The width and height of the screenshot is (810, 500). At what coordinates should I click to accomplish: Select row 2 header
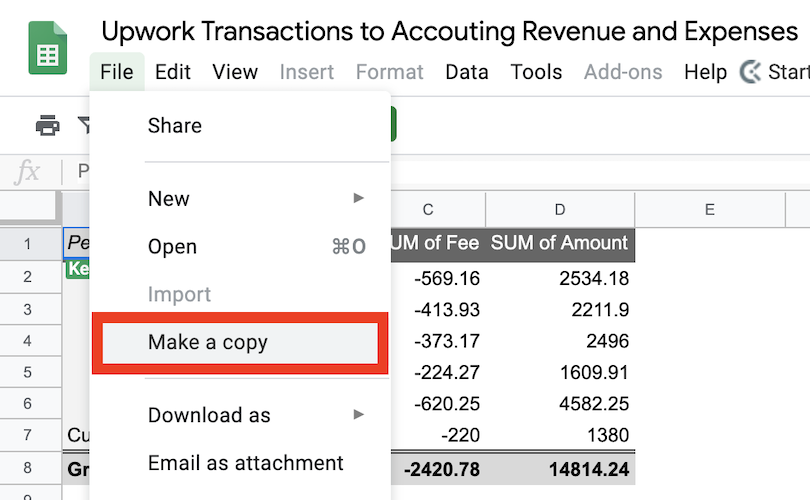27,277
